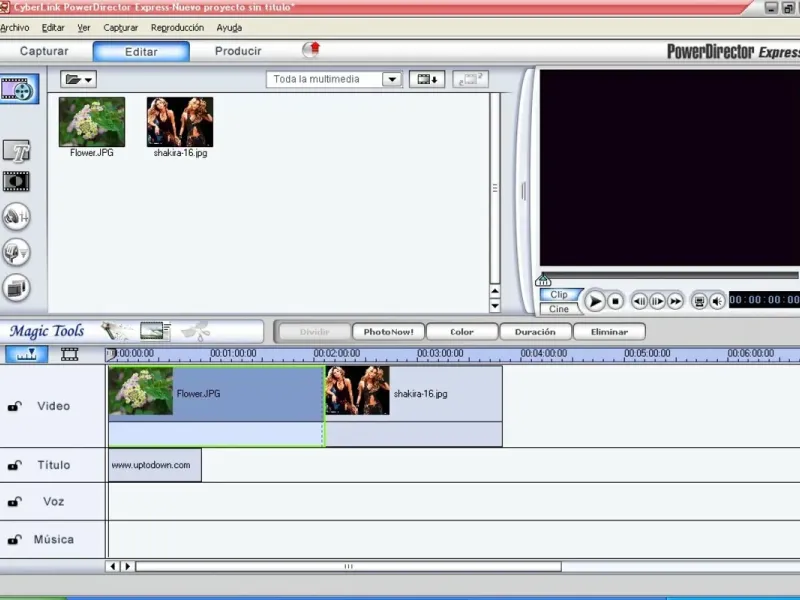Click the timeline ruler at 00:02:00:00

click(337, 354)
